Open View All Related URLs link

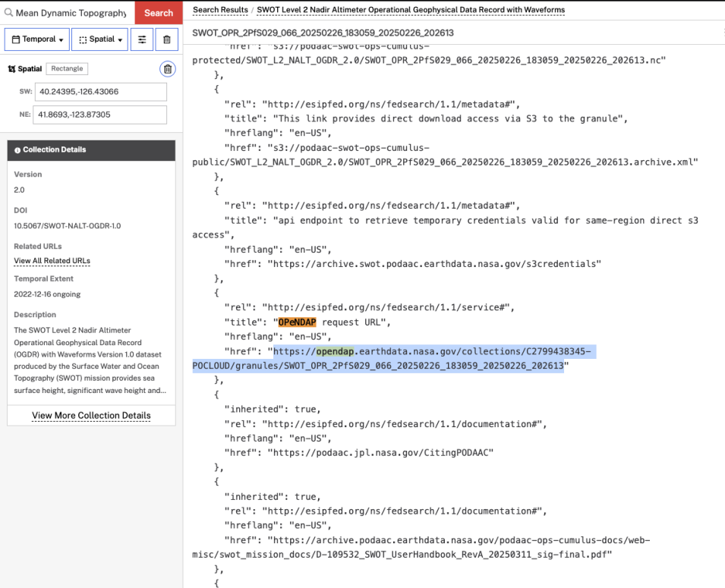pos(52,261)
